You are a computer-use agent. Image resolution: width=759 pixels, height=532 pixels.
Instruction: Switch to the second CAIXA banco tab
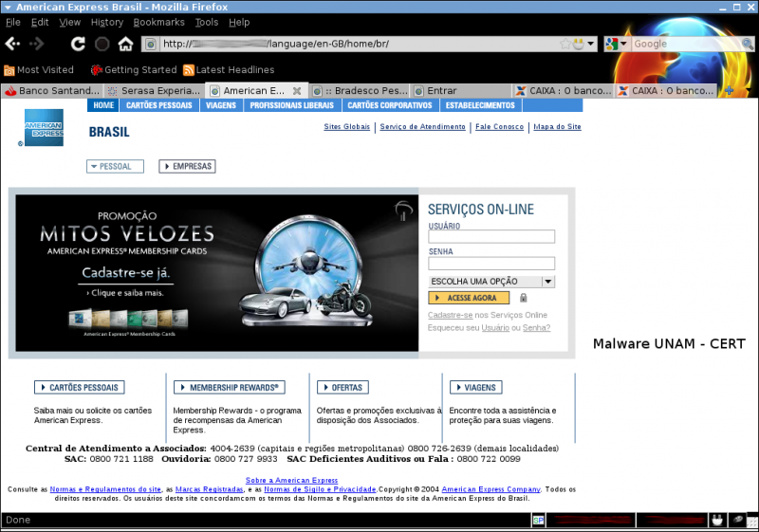667,90
